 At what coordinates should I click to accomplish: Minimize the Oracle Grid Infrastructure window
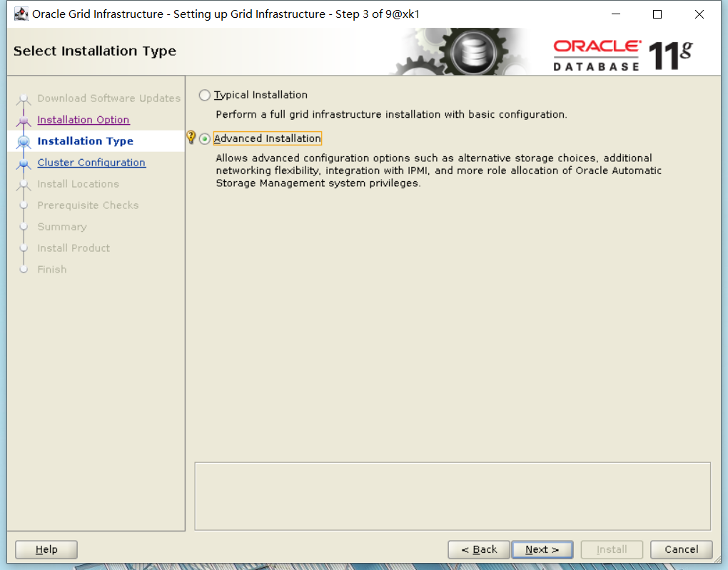616,14
